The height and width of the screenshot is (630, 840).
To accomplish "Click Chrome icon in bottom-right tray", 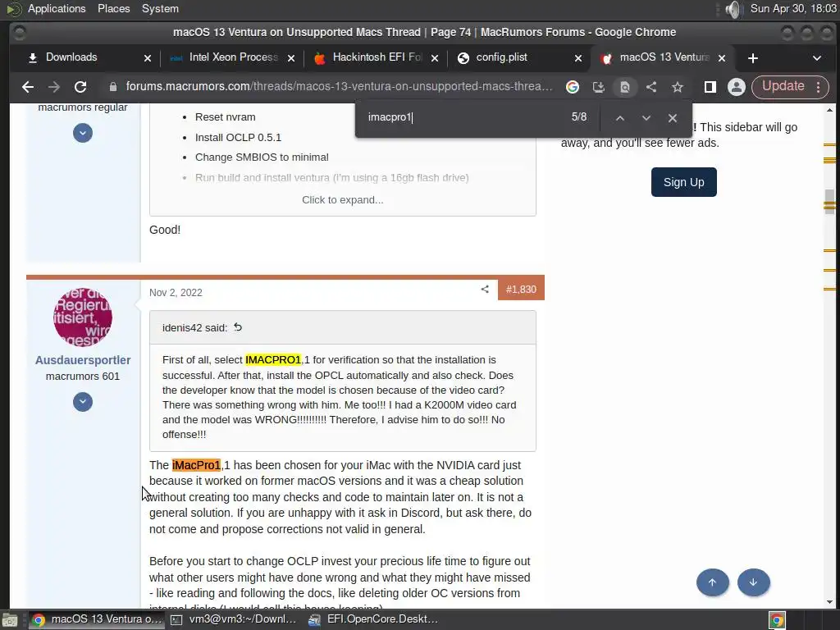I will click(777, 620).
